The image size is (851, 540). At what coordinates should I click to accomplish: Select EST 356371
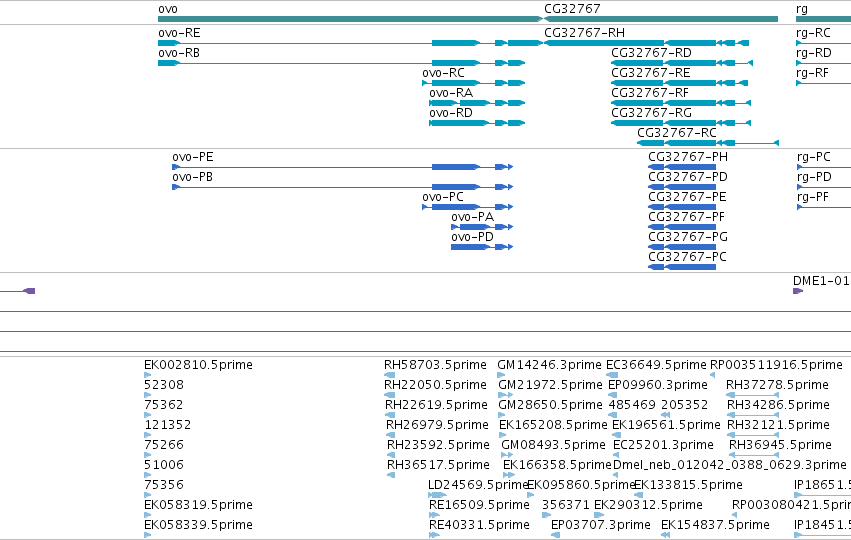[x=546, y=516]
